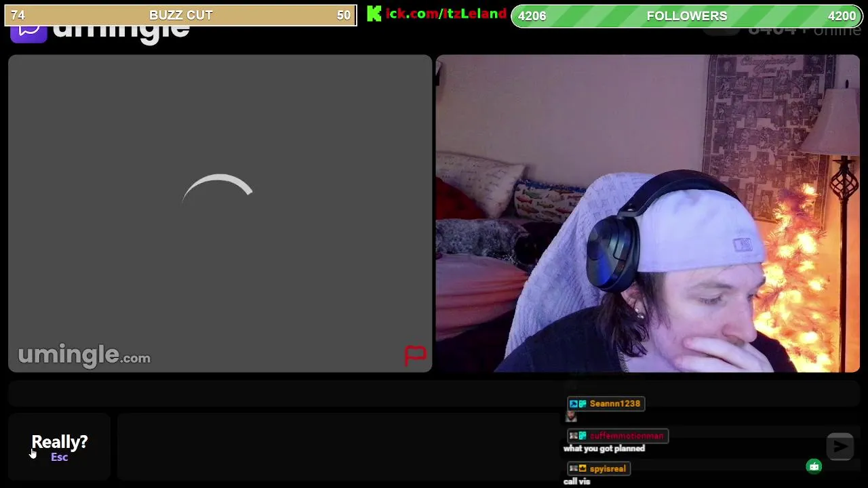This screenshot has width=868, height=488.
Task: Click the Buzz Cut progress bar
Action: tap(180, 15)
